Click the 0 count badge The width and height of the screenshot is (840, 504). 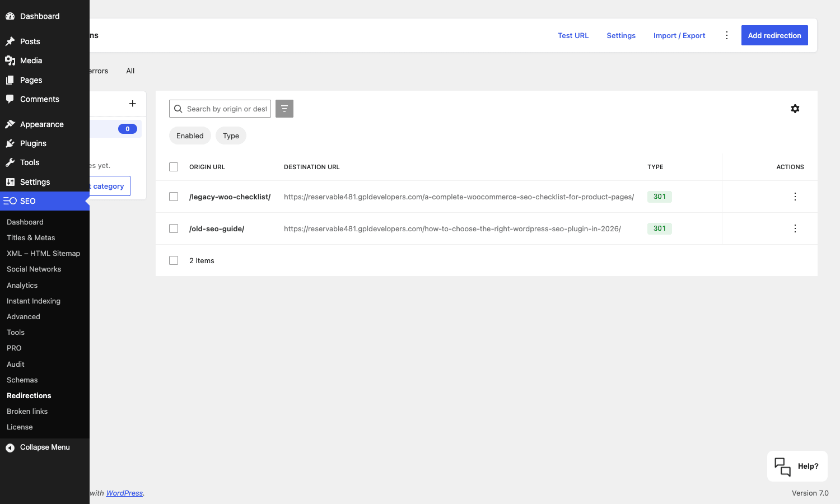tap(128, 129)
